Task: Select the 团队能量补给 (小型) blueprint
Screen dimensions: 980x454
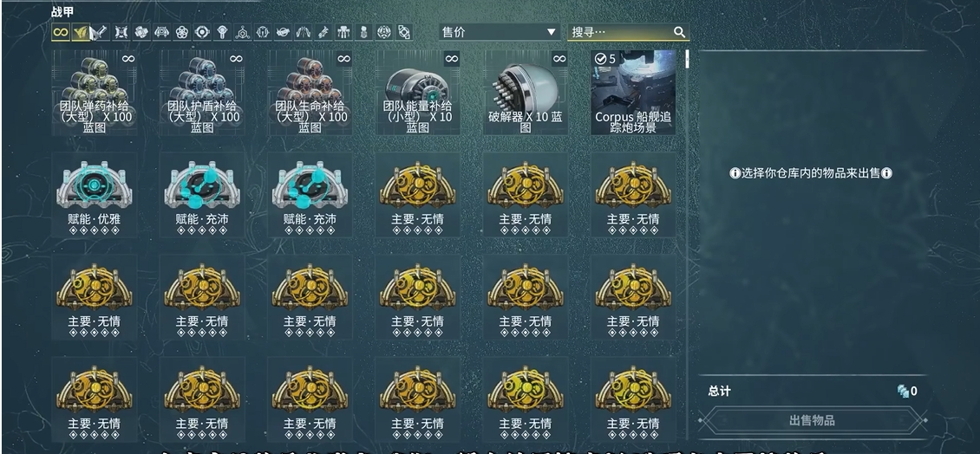Action: [x=417, y=93]
